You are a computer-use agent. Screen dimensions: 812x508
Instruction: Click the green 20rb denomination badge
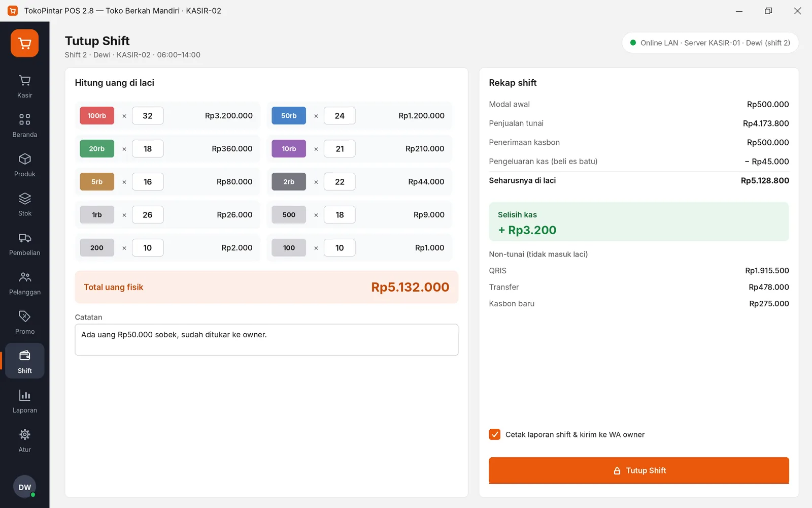[x=97, y=149]
